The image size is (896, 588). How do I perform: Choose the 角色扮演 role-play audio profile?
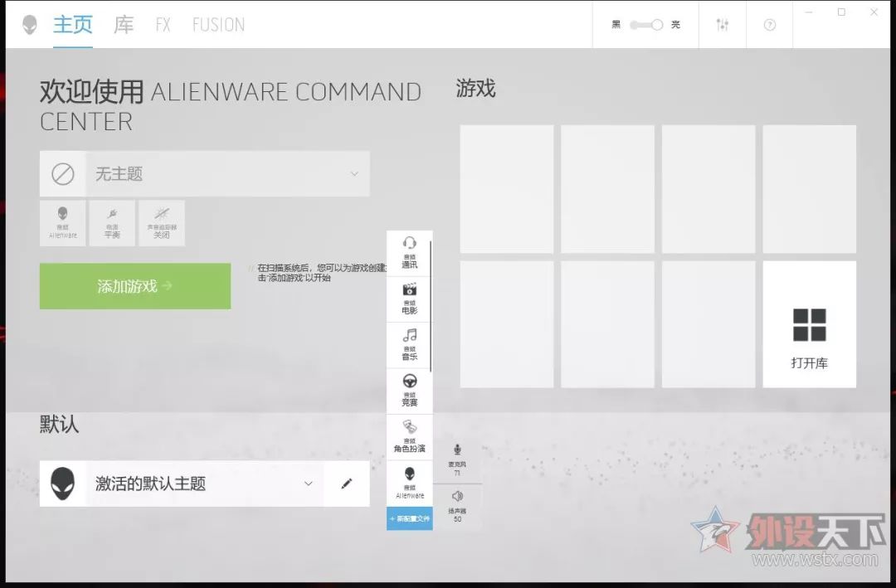point(409,437)
